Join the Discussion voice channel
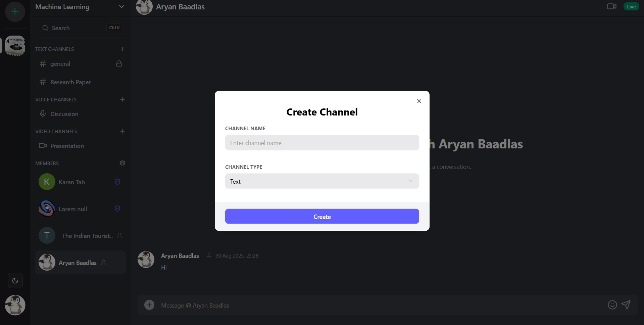The image size is (644, 325). coord(64,114)
